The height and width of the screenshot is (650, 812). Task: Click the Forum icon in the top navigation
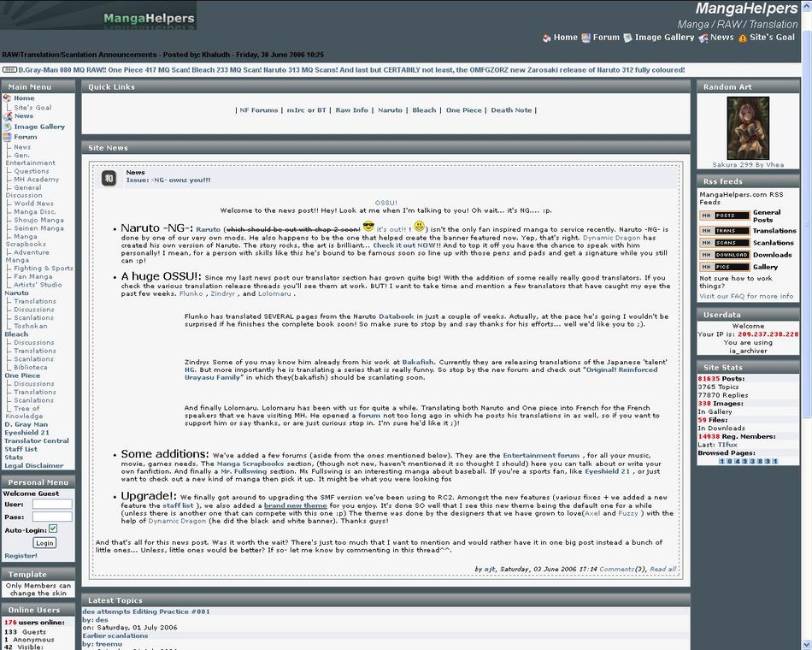585,38
